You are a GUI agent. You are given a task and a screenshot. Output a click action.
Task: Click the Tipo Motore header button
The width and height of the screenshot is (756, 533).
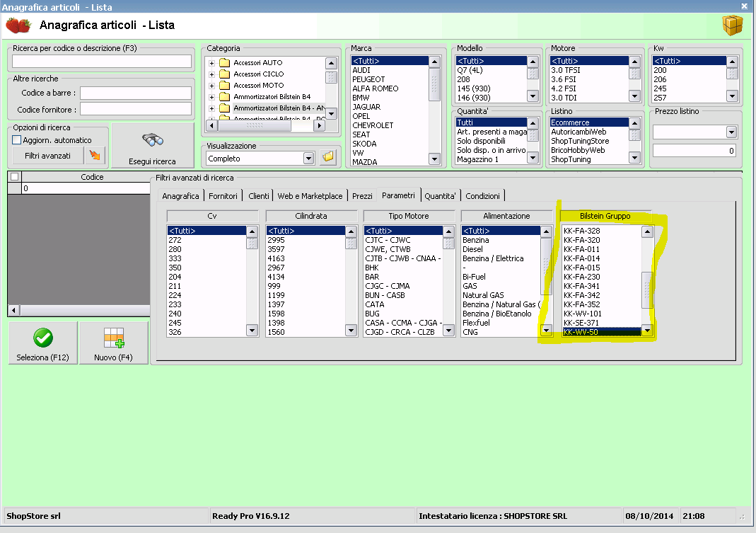pos(409,216)
